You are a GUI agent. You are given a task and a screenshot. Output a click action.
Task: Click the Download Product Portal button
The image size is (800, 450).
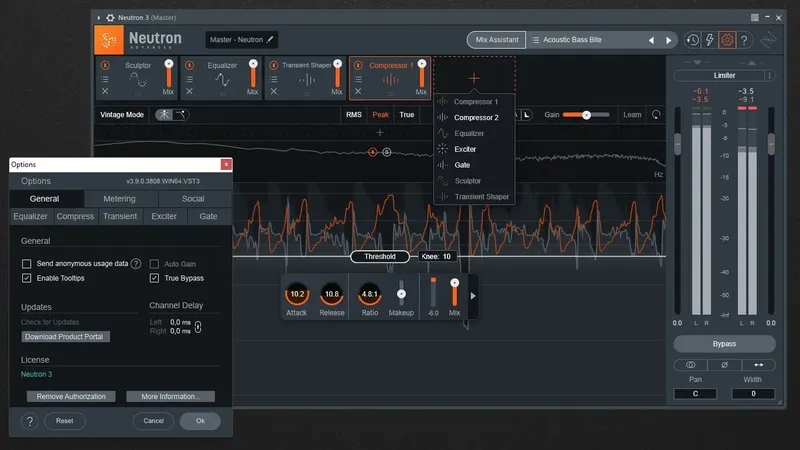point(65,337)
